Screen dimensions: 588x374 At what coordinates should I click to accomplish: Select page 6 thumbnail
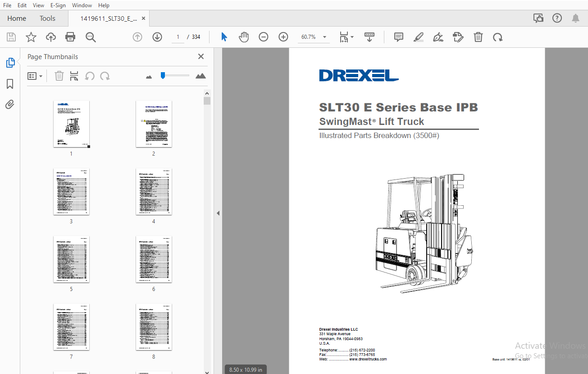[154, 259]
